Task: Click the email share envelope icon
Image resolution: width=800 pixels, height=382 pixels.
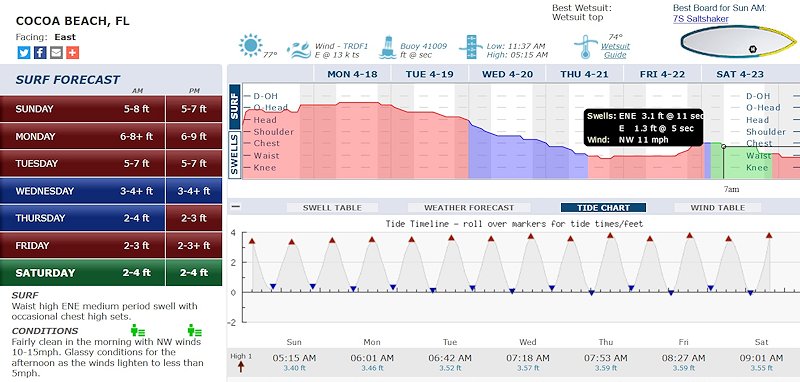Action: (x=56, y=53)
